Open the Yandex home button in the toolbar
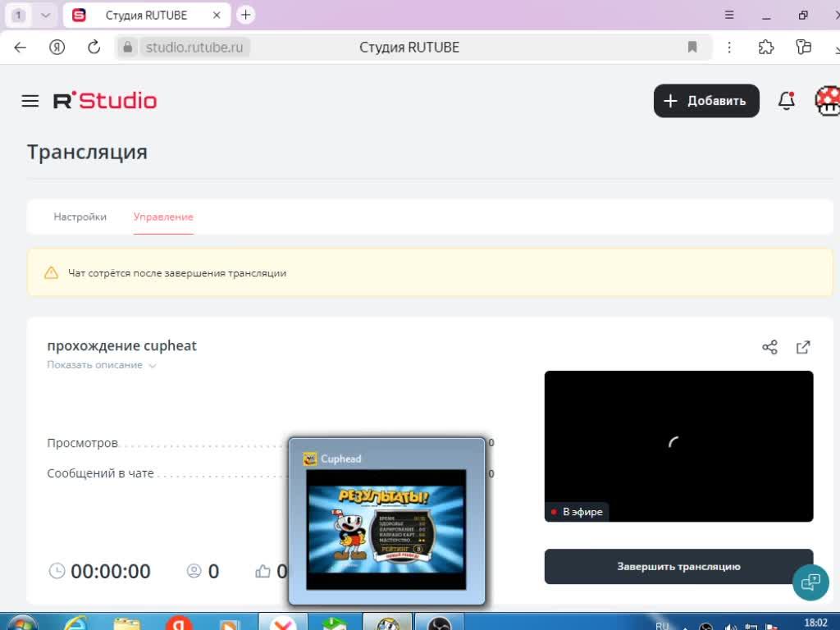840x630 pixels. [x=57, y=47]
